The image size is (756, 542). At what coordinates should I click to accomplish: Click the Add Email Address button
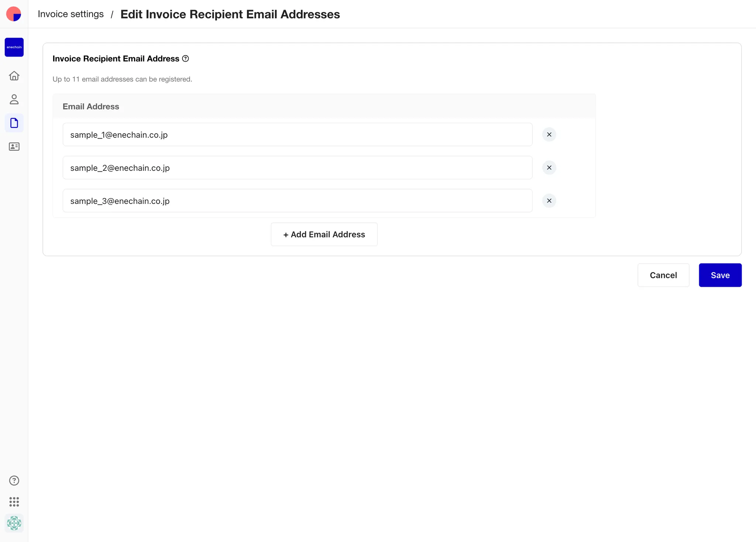[x=324, y=234]
